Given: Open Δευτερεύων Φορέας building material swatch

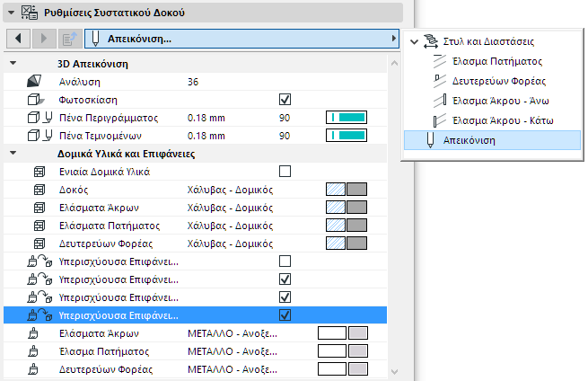Looking at the screenshot, I should pos(347,244).
